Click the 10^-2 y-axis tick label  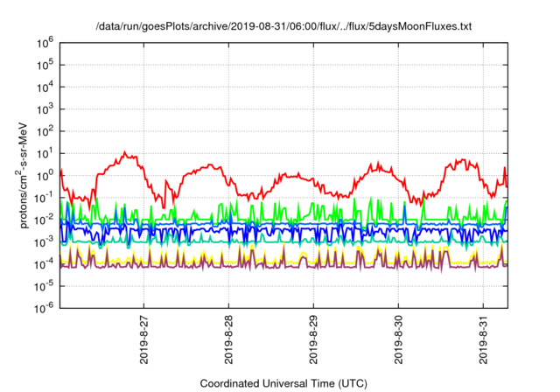[x=45, y=220]
